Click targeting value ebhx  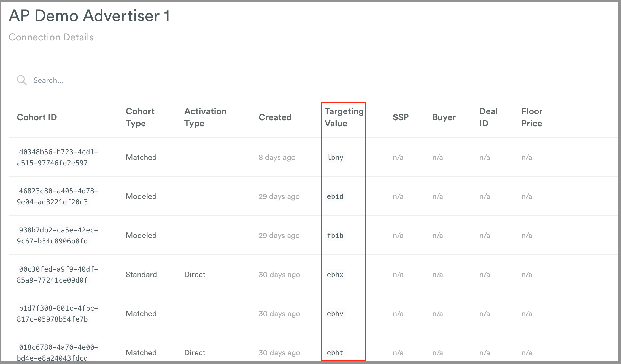pos(335,275)
